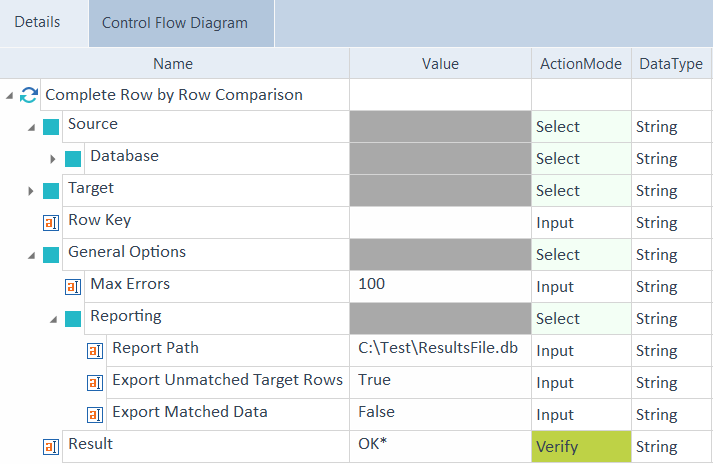This screenshot has height=464, width=713.
Task: Click the refresh icon beside Complete Row by Row Comparison
Action: click(x=29, y=96)
